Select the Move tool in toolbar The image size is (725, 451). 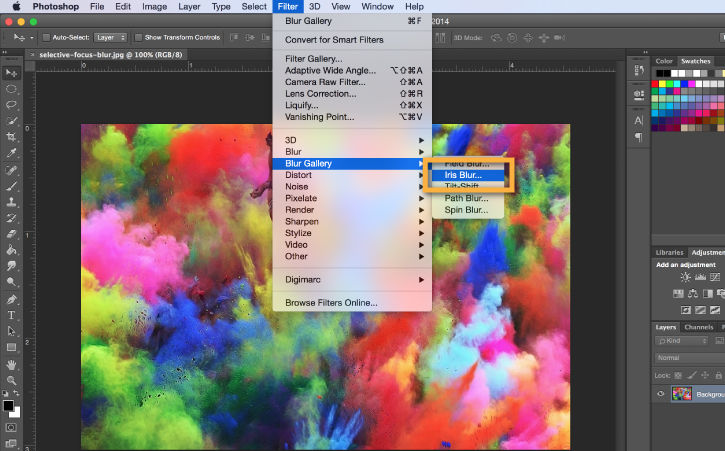click(11, 73)
